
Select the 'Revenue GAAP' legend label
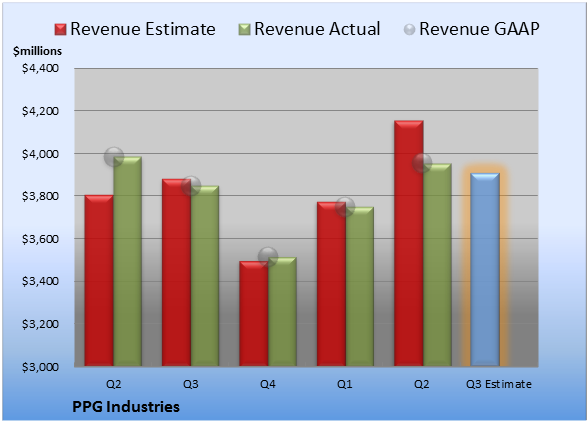click(479, 29)
